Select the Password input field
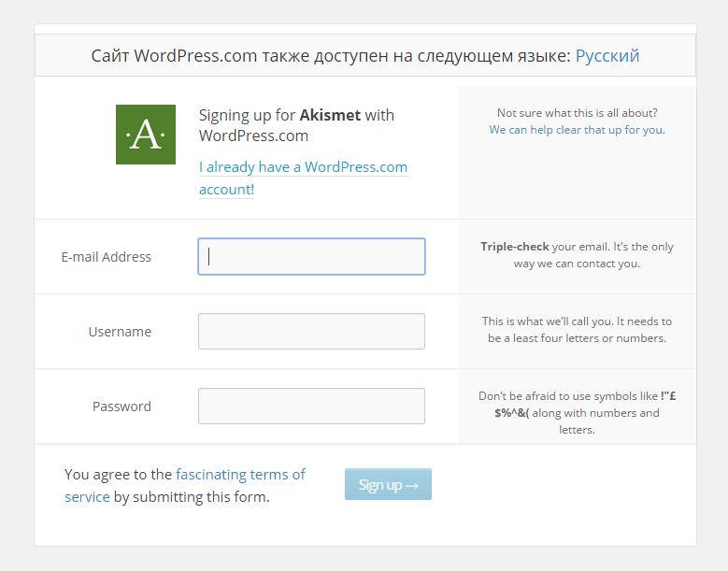The image size is (728, 571). (311, 406)
